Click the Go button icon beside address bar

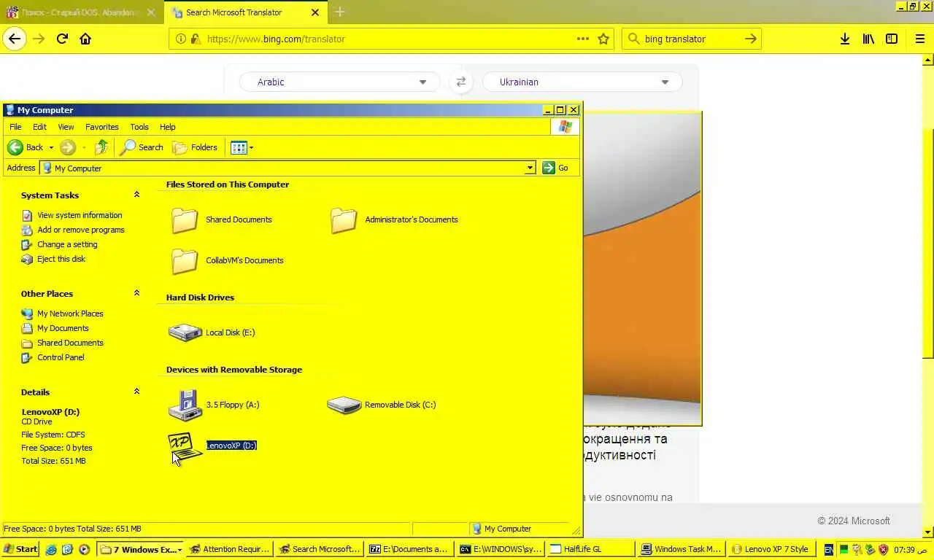coord(549,168)
